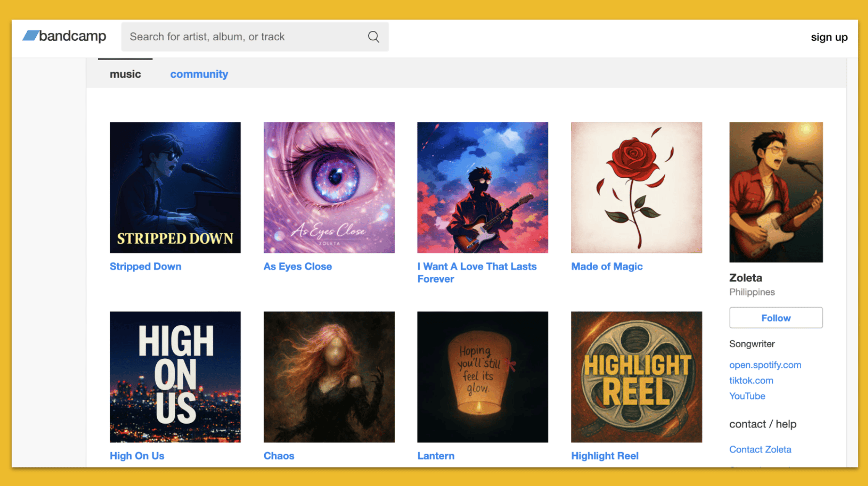Open the YouTube link

747,396
